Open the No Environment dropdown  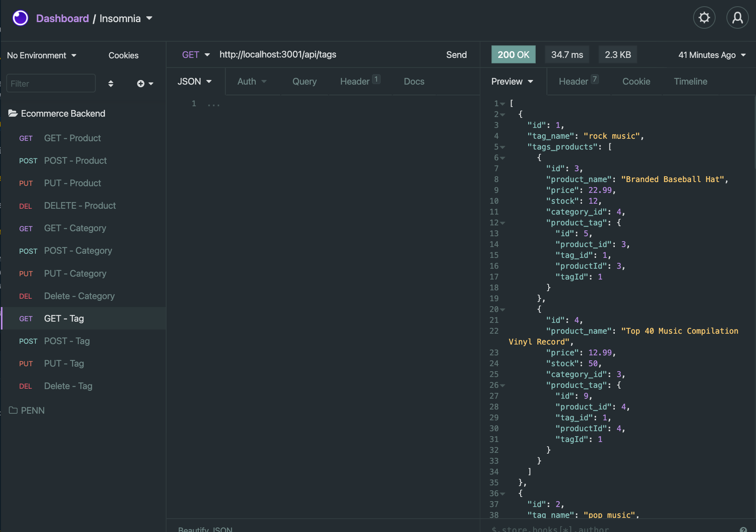pyautogui.click(x=42, y=55)
